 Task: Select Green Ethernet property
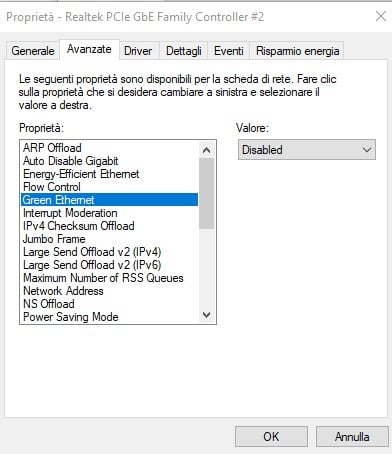click(x=110, y=200)
